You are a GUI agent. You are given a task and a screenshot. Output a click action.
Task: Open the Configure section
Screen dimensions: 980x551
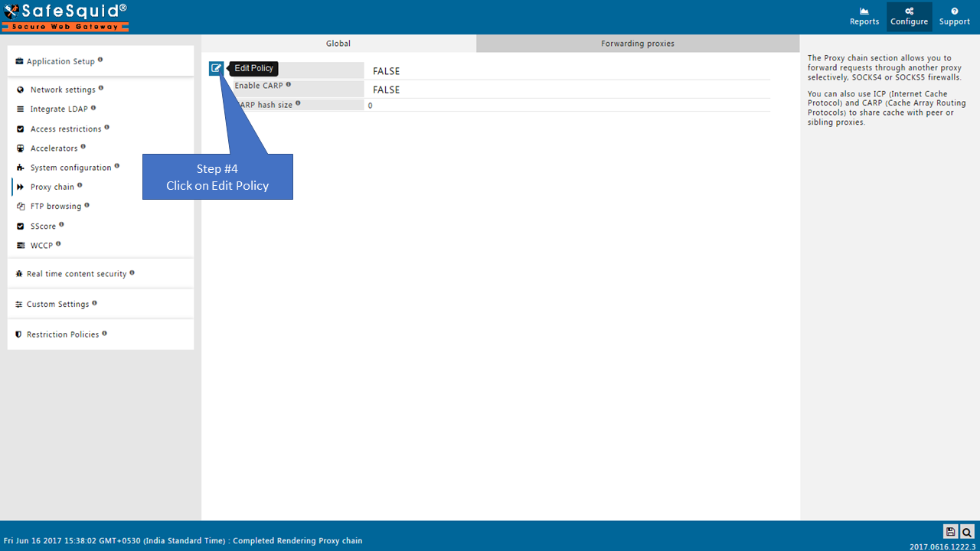(910, 17)
